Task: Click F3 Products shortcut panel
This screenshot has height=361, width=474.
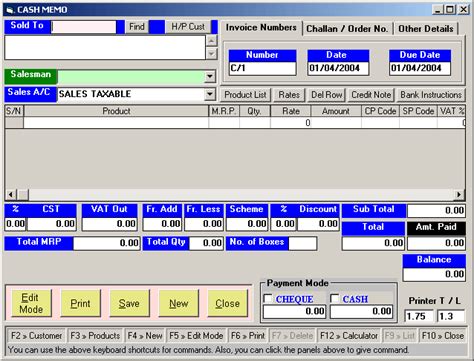Action: coord(95,336)
